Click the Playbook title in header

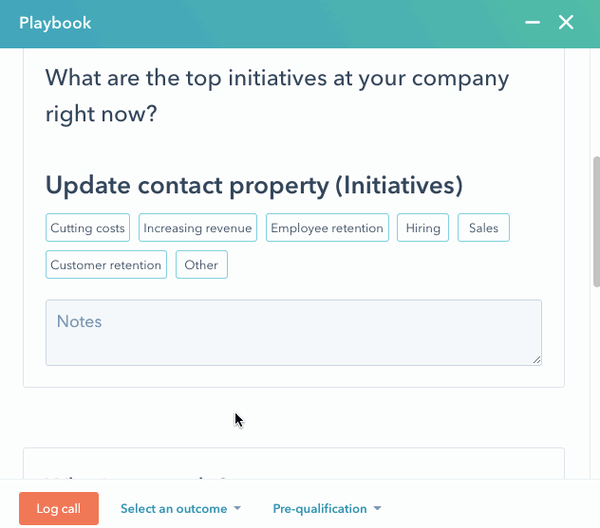pos(55,22)
